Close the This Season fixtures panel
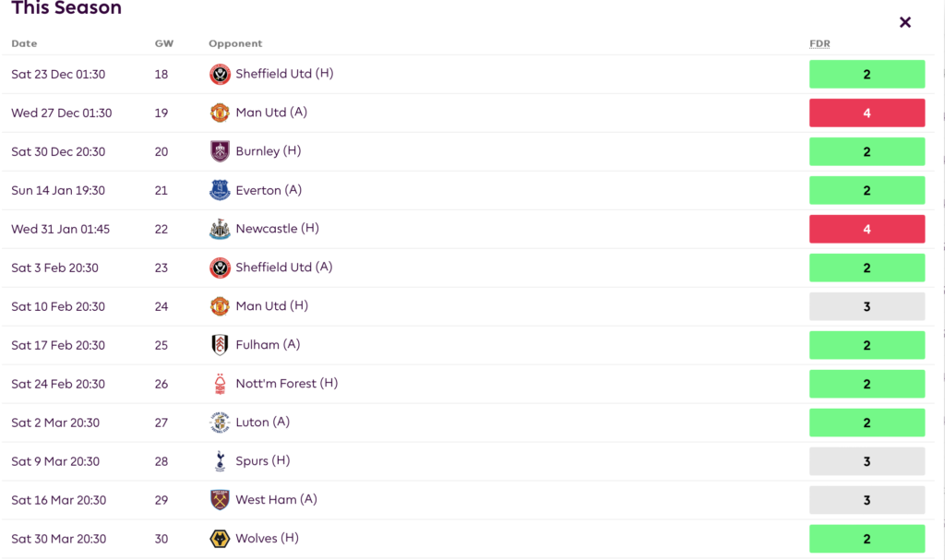The image size is (945, 560). [905, 22]
